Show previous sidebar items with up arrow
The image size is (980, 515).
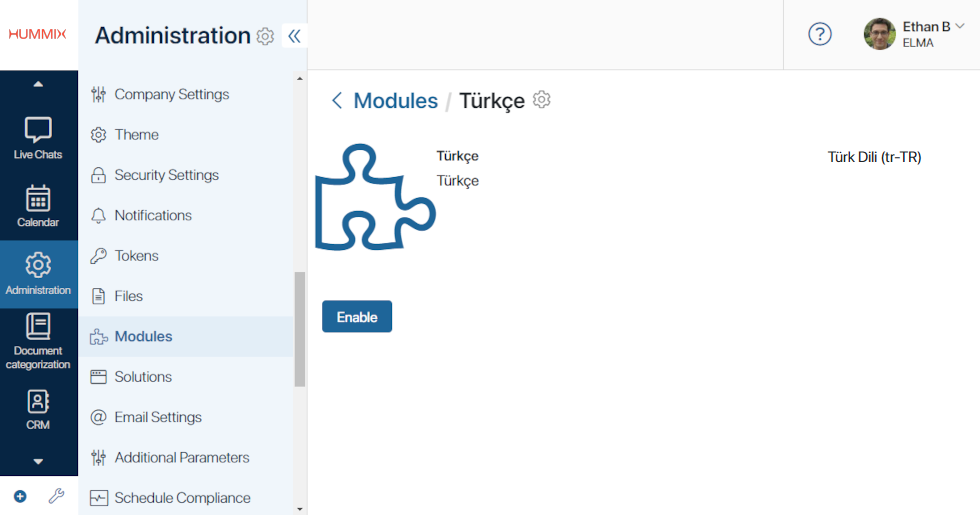[38, 84]
